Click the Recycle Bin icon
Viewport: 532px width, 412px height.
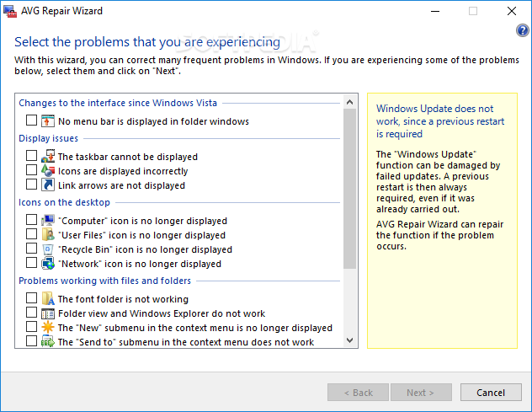coord(48,249)
